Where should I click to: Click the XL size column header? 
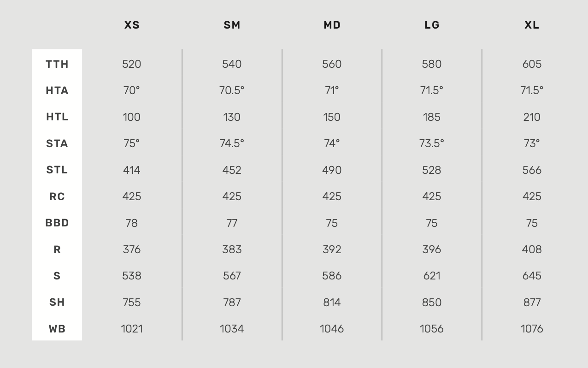(532, 25)
